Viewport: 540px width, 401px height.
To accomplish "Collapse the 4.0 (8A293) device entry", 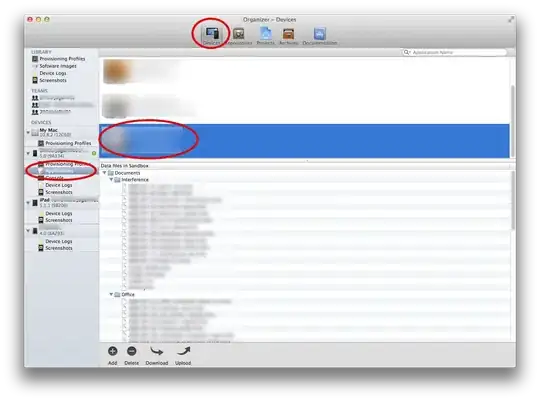I will tap(28, 230).
